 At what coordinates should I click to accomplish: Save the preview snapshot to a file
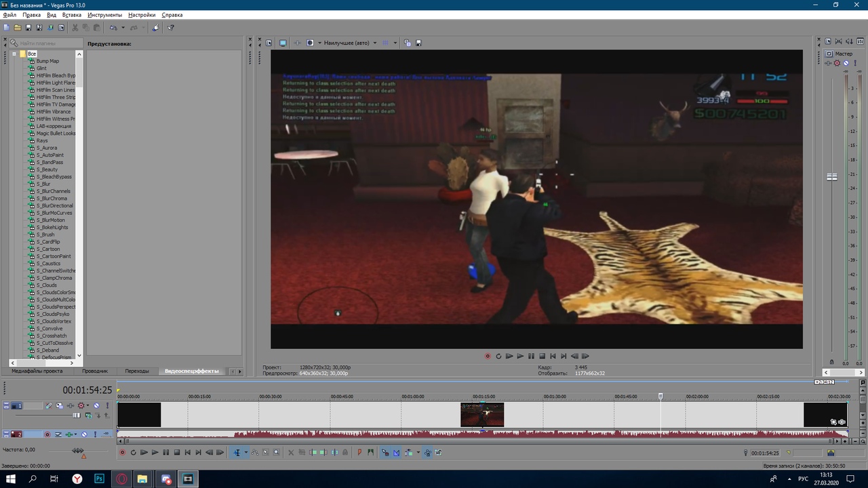(418, 43)
